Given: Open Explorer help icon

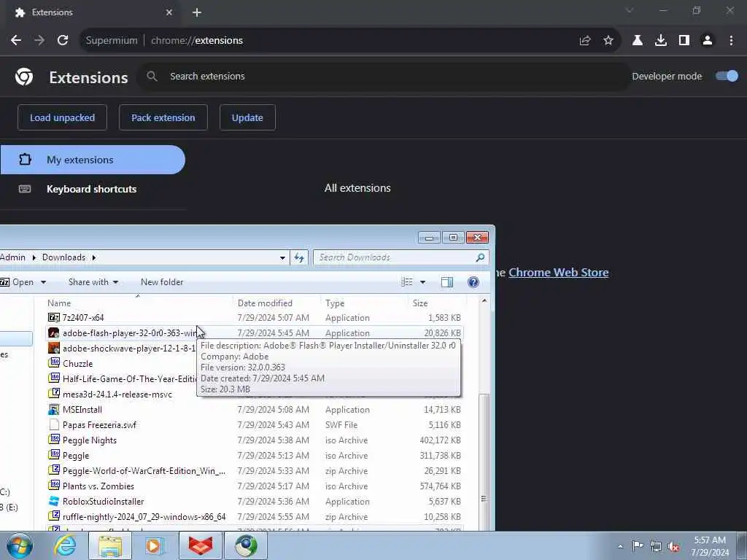Looking at the screenshot, I should [473, 282].
